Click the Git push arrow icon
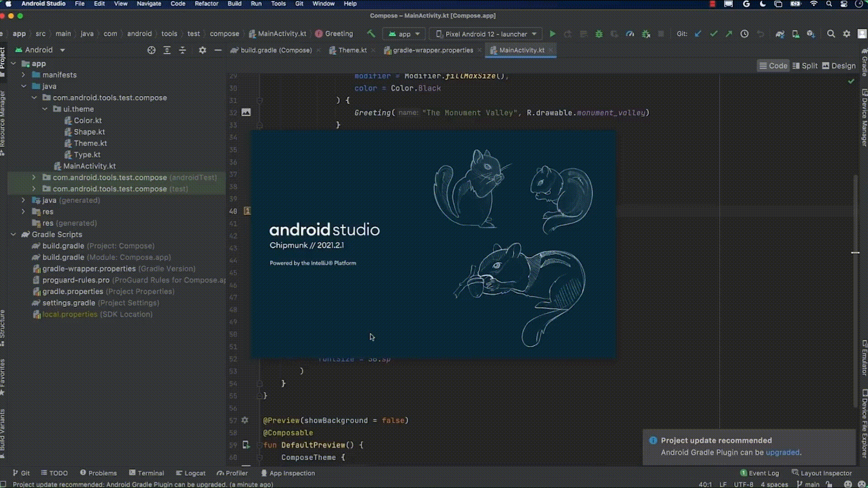This screenshot has width=868, height=488. pyautogui.click(x=729, y=34)
